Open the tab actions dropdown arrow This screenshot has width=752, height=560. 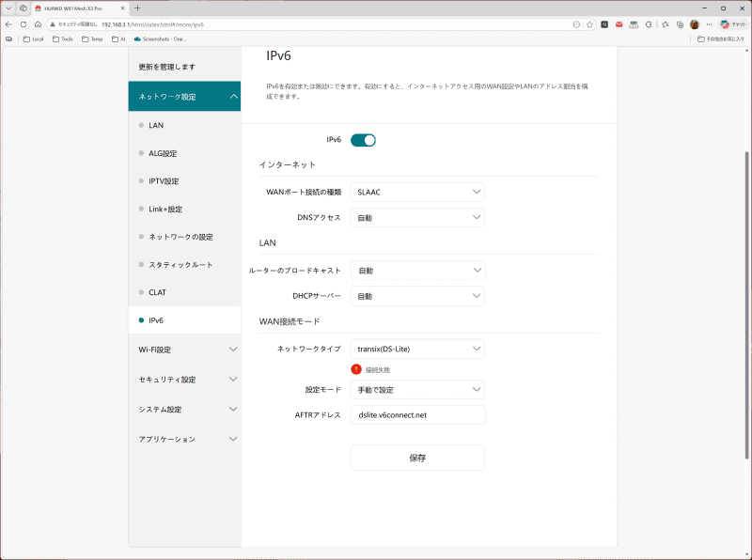[8, 8]
